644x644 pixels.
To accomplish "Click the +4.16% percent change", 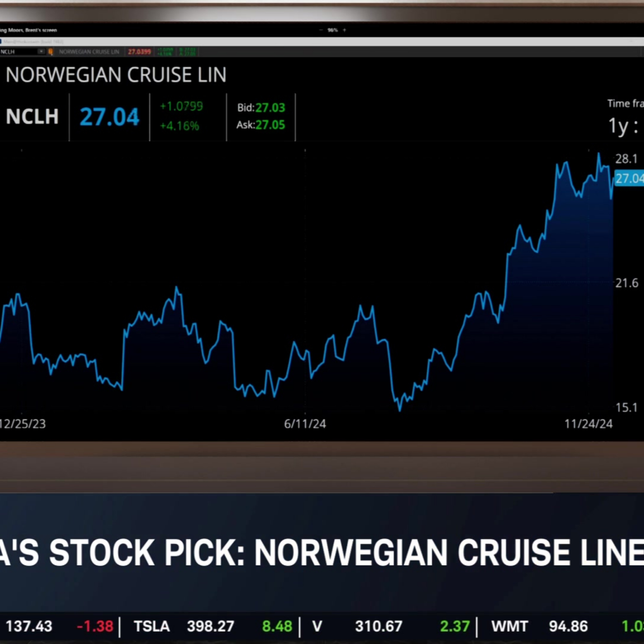I will (x=179, y=126).
